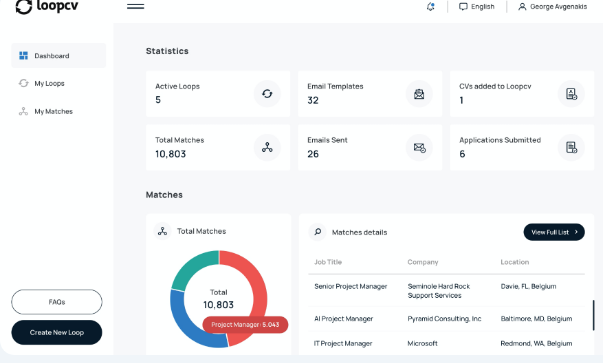
Task: Click the Applications Submitted icon
Action: pos(571,147)
